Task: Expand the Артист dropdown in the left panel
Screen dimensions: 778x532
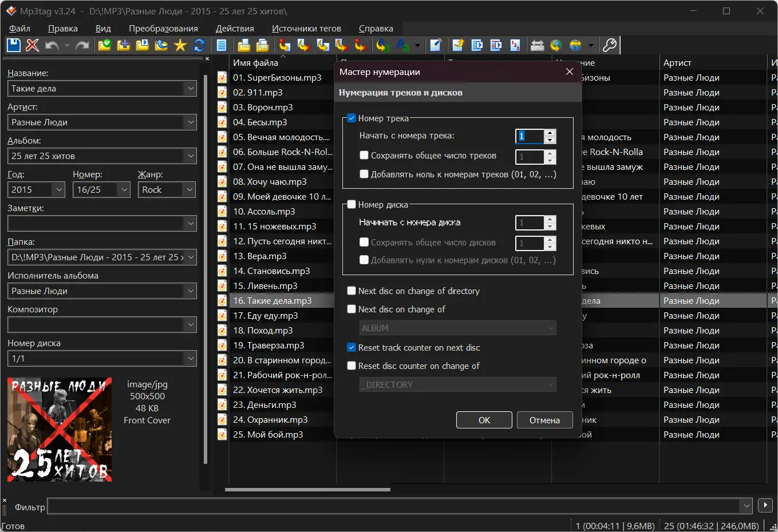Action: (191, 122)
